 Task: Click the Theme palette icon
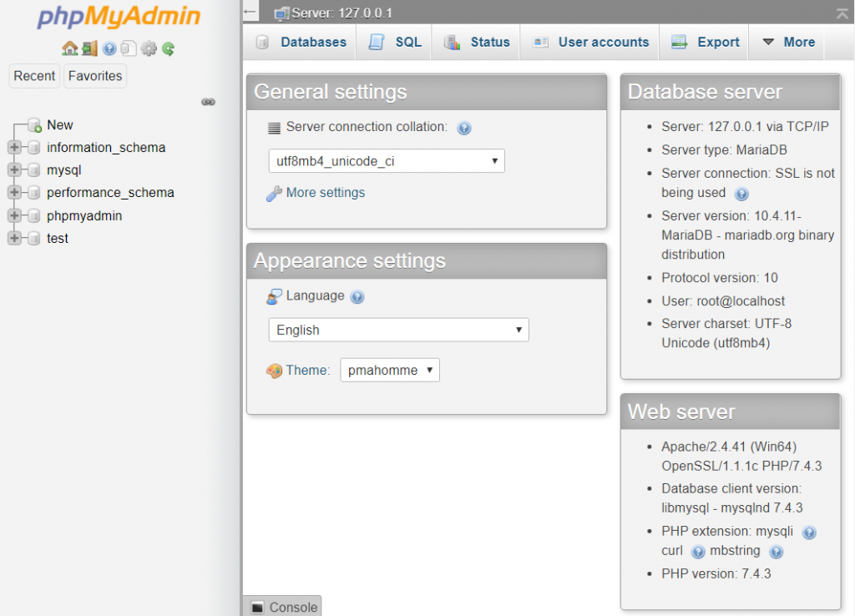pyautogui.click(x=274, y=371)
